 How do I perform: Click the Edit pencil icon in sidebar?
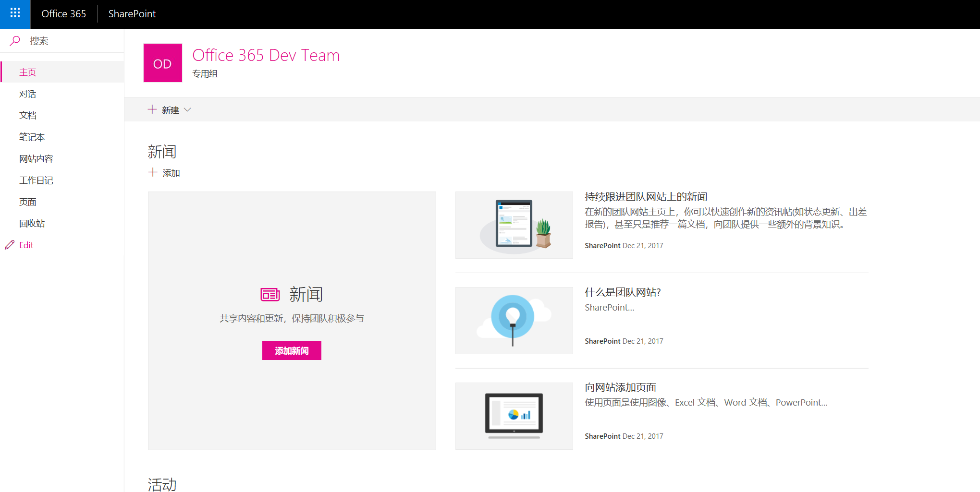(x=10, y=245)
